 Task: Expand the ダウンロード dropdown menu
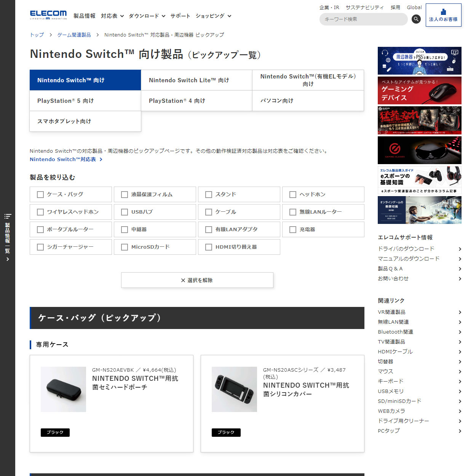147,16
